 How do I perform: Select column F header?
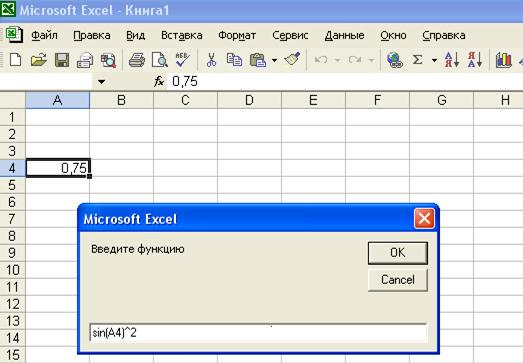pos(377,100)
